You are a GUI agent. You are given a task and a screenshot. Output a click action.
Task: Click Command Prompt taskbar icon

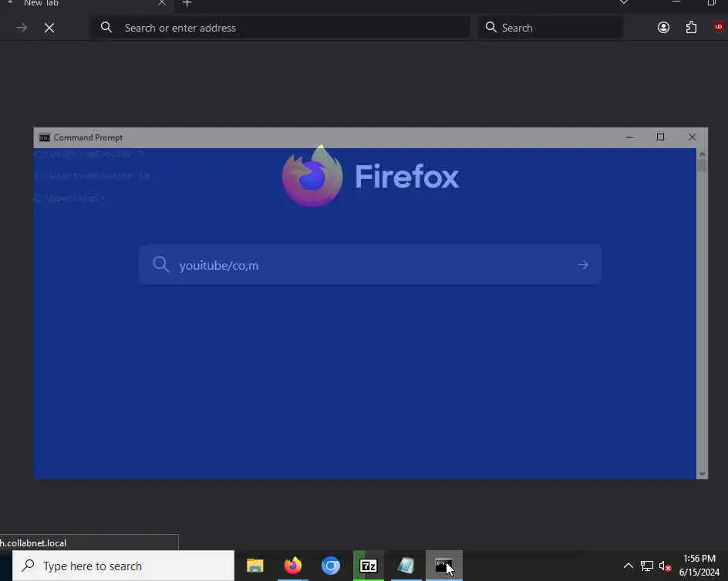444,566
